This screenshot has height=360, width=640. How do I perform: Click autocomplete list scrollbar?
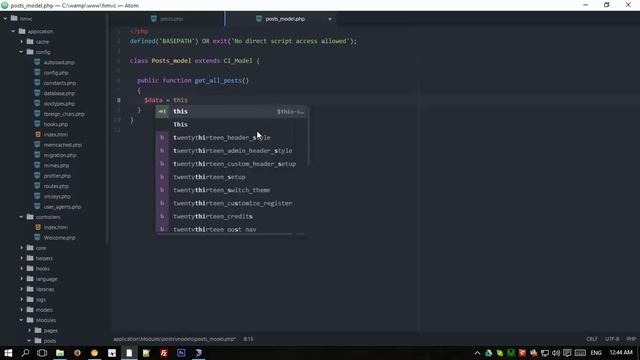point(308,137)
